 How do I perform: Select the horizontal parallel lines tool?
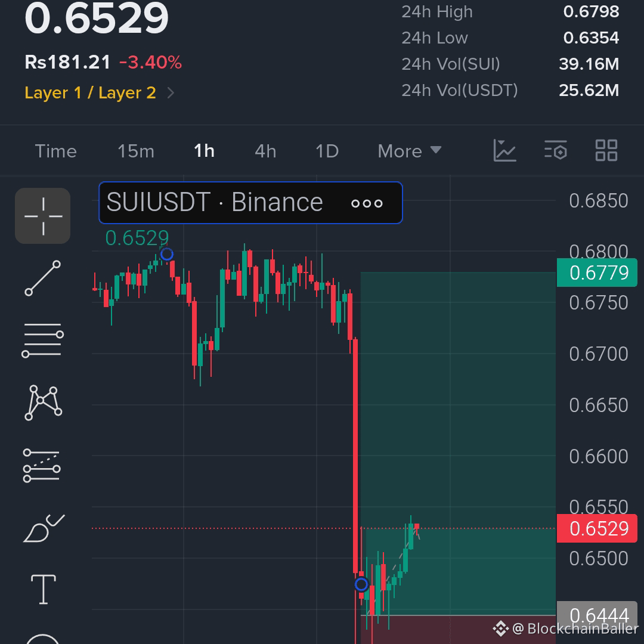click(x=43, y=340)
